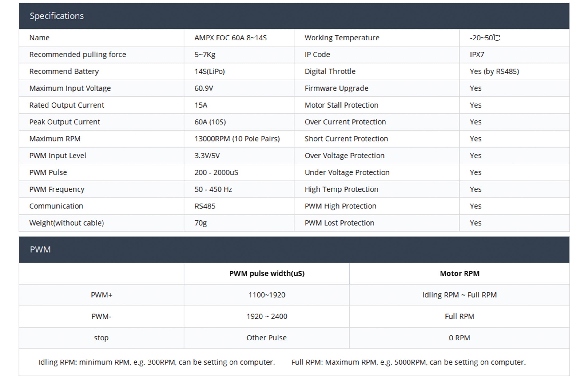Select the 60.9V voltage value
588x380 pixels.
coord(203,88)
